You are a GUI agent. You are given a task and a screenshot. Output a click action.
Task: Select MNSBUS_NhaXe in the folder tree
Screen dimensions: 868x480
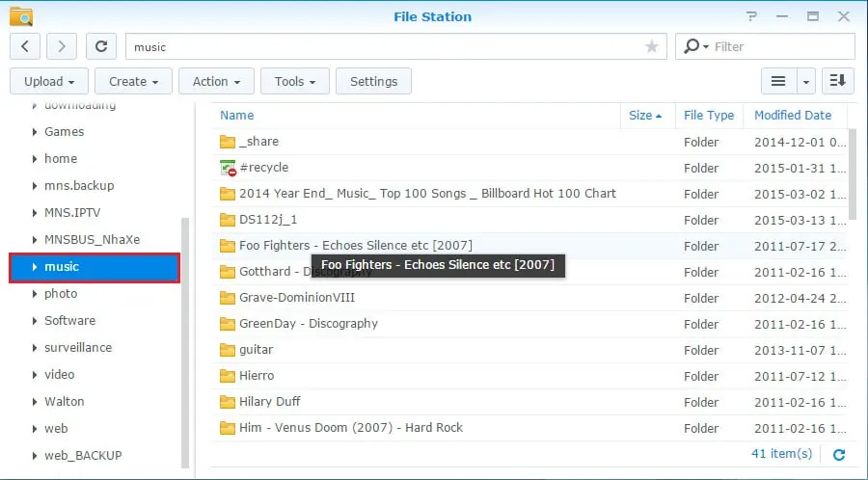[92, 240]
